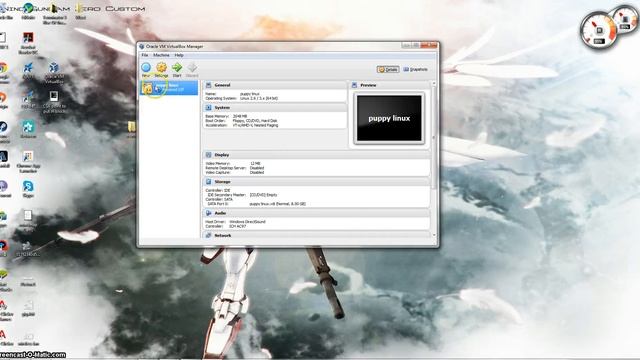Viewport: 640px width, 360px height.
Task: Click the details pane scrollbar down arrow
Action: pos(434,235)
